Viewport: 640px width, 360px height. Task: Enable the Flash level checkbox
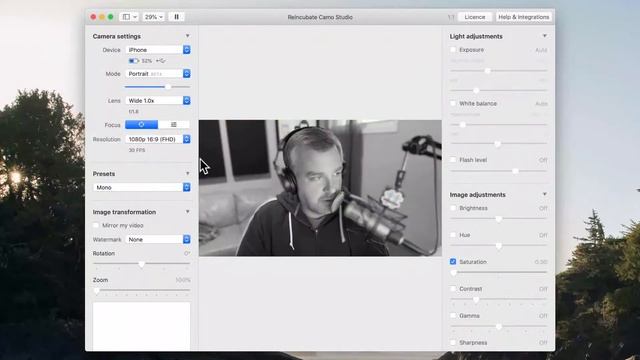453,160
